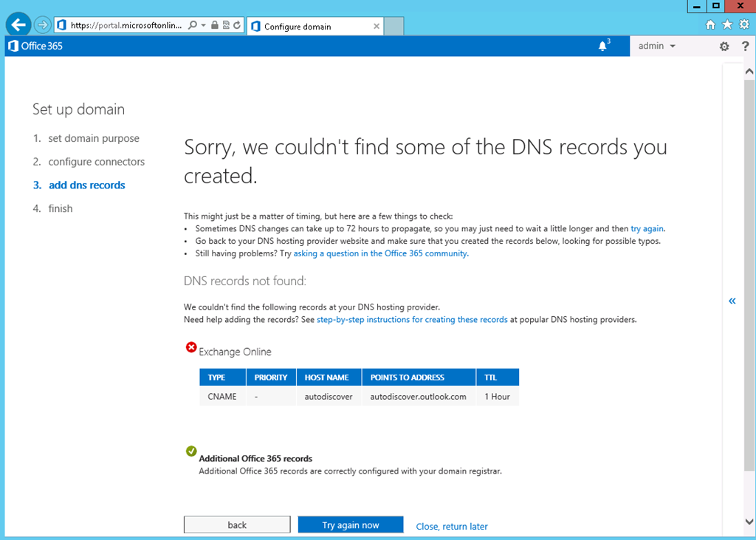Click the 'Try again now' button
This screenshot has width=756, height=540.
(351, 525)
